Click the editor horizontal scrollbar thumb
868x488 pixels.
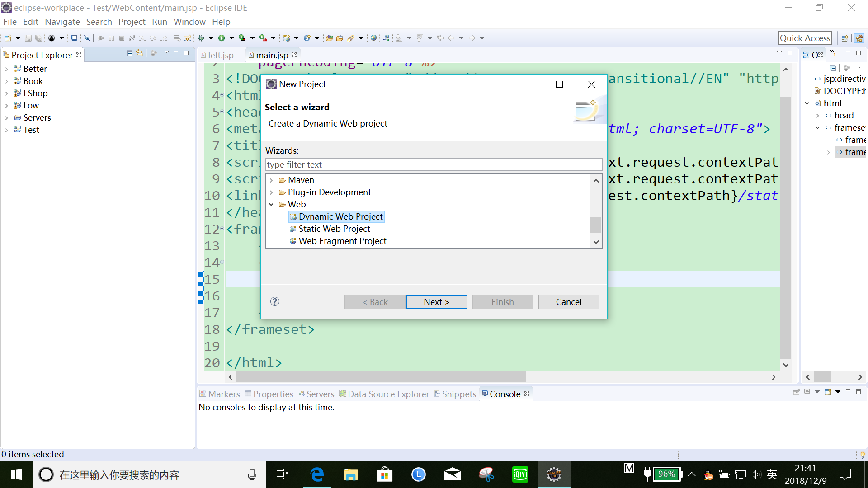pyautogui.click(x=381, y=377)
